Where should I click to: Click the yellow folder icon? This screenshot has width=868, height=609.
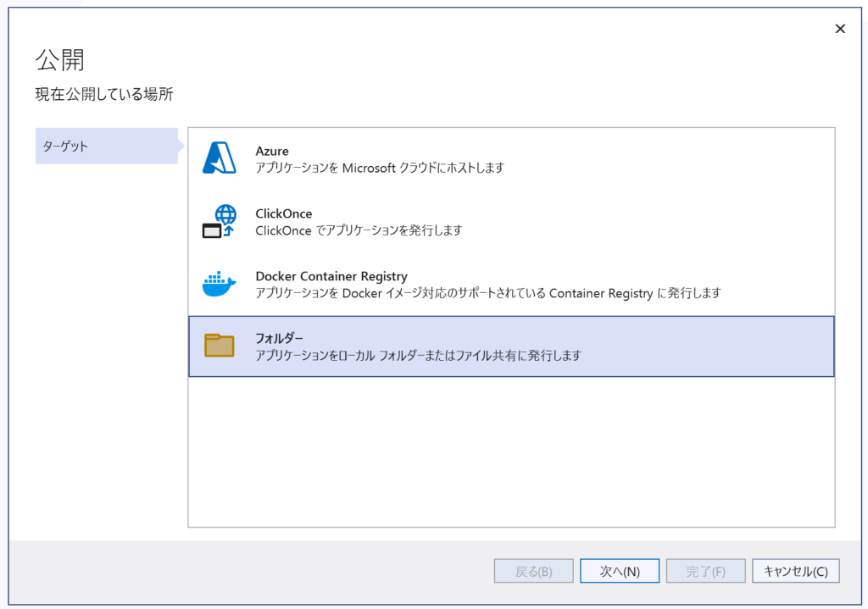(220, 346)
